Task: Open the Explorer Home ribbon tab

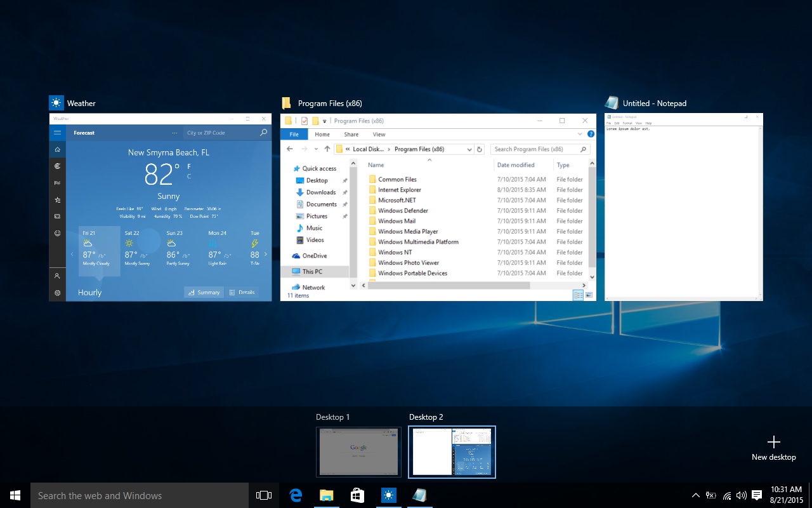Action: 322,135
